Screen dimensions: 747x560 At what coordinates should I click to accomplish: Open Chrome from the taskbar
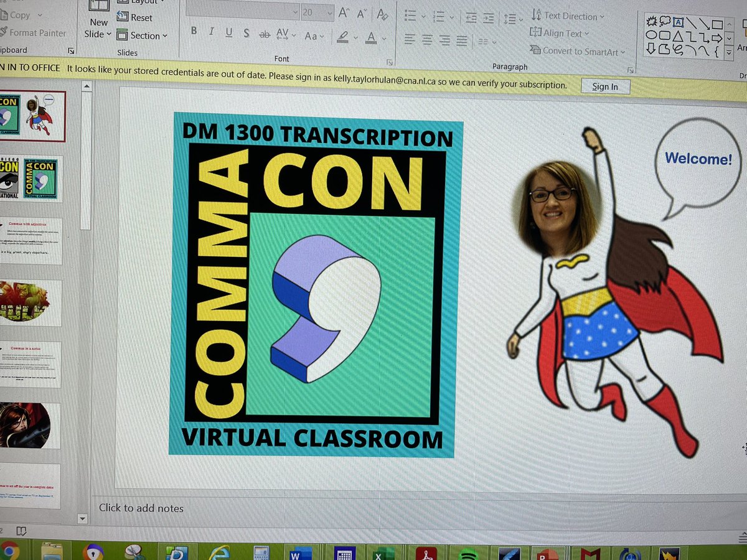tap(9, 551)
